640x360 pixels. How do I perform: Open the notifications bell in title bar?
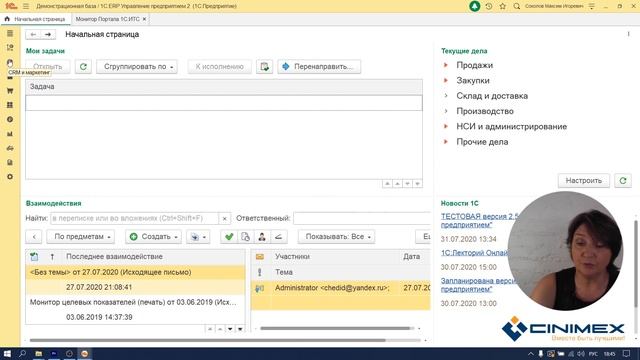click(474, 6)
